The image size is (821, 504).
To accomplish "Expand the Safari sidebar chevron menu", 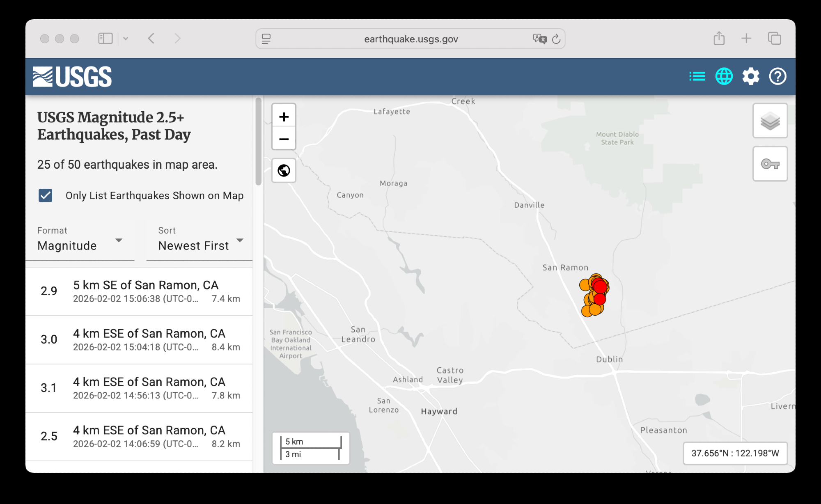I will click(x=126, y=39).
